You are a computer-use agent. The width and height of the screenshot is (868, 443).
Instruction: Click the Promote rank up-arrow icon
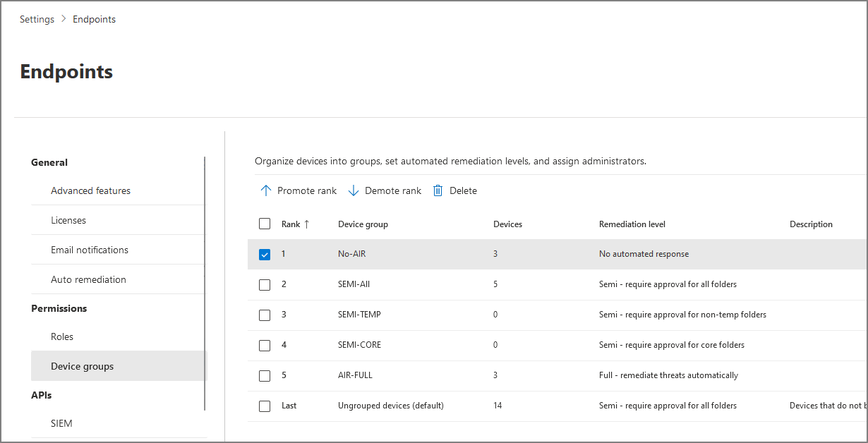(x=265, y=190)
